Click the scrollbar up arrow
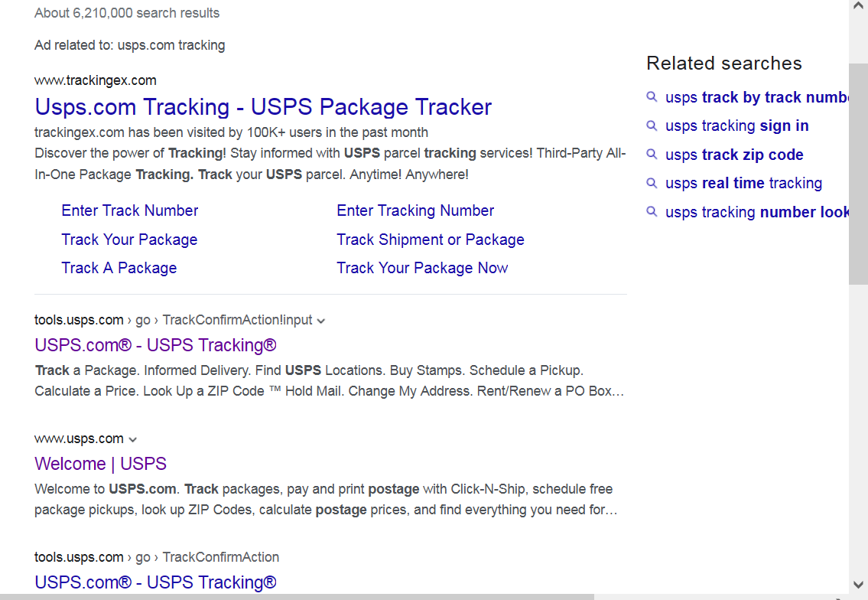 pos(858,6)
